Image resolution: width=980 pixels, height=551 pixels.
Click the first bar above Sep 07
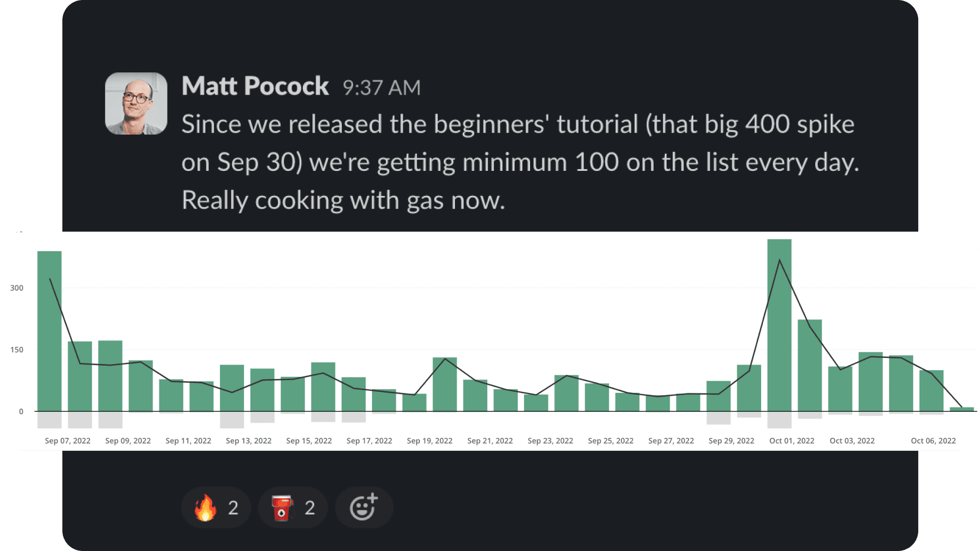coord(50,331)
